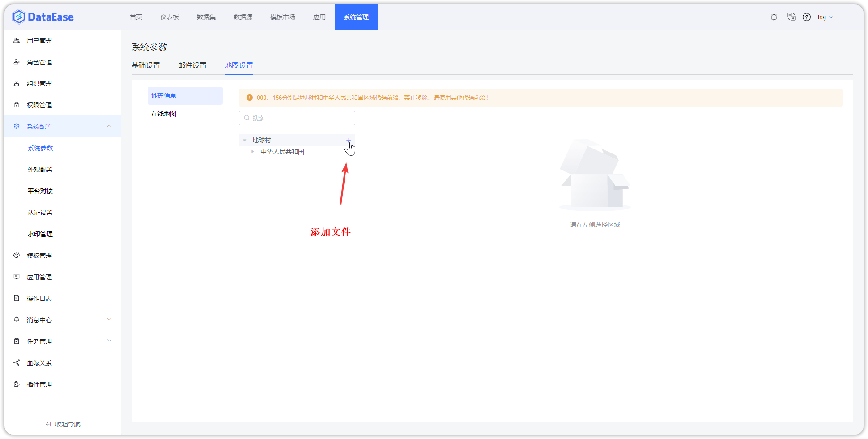Click the 应用管理 label
Image resolution: width=868 pixels, height=439 pixels.
(x=39, y=277)
